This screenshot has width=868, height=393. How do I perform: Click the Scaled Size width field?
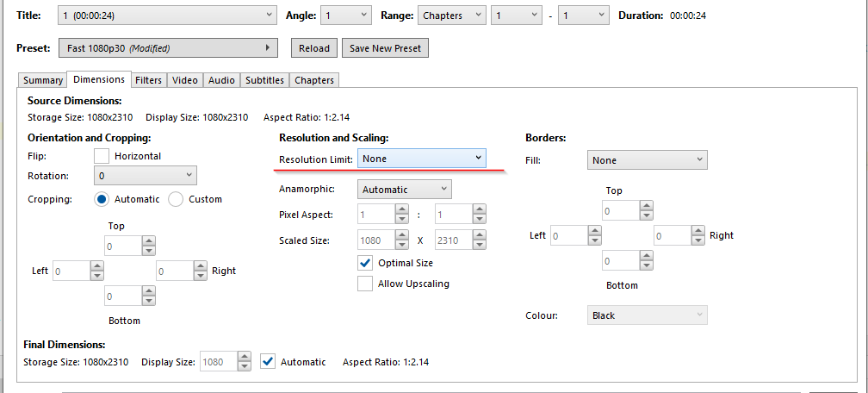[x=375, y=240]
